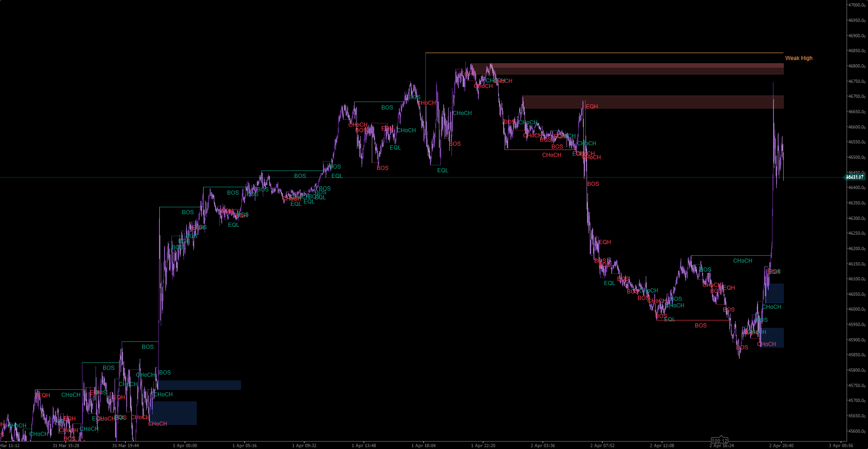Click the green CHoCH label near 46150

[742, 261]
